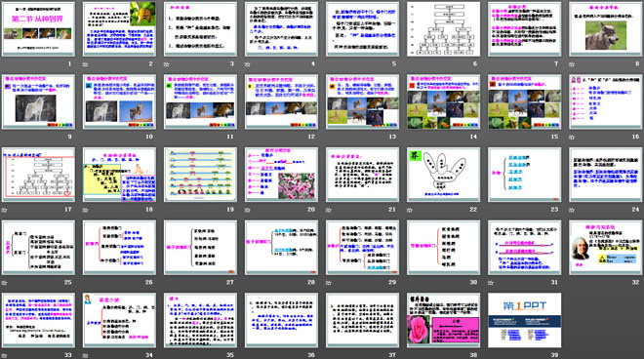
Task: Click the animation star icon under slide 2
Action: pyautogui.click(x=86, y=64)
